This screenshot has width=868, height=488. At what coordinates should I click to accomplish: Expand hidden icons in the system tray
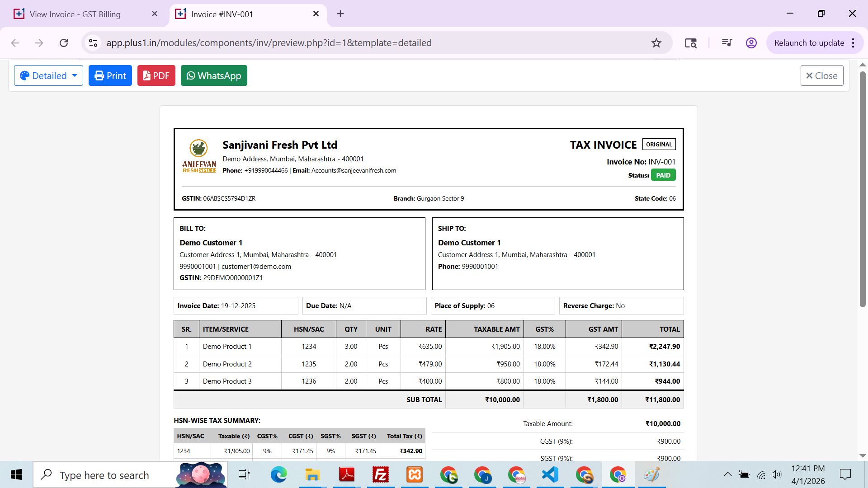[x=727, y=475]
